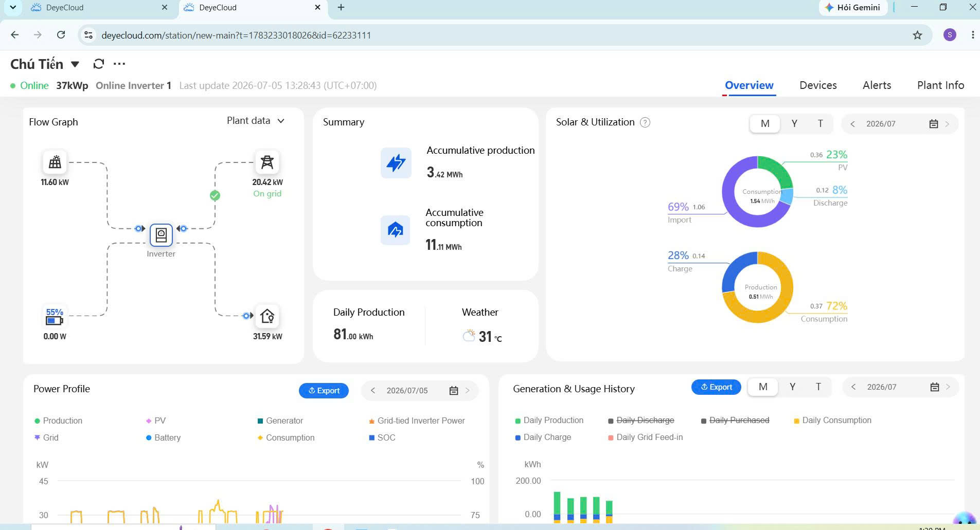Viewport: 980px width, 530px height.
Task: Open the Solar & Utilization help icon
Action: 645,122
